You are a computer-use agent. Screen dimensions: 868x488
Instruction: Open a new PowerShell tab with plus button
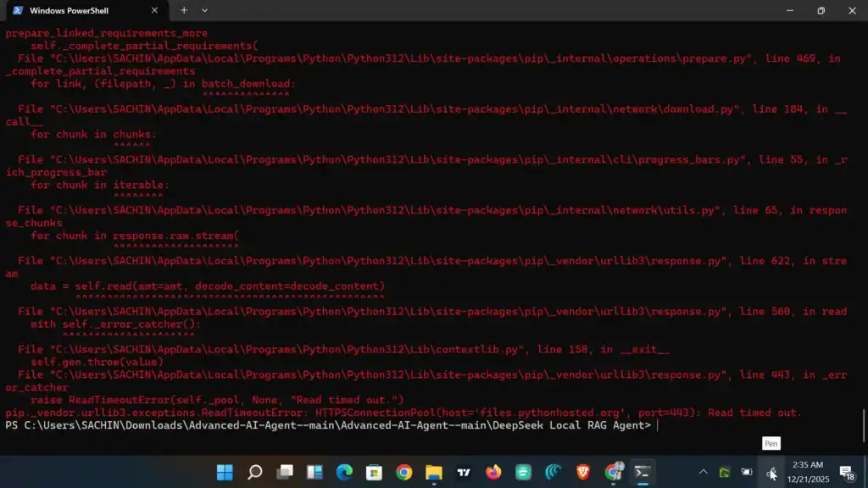(x=184, y=10)
